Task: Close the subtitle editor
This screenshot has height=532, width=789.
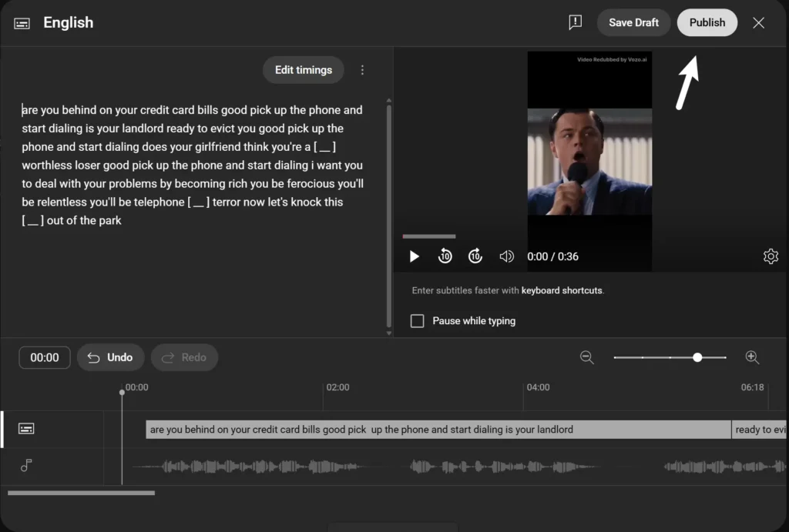Action: pyautogui.click(x=758, y=22)
